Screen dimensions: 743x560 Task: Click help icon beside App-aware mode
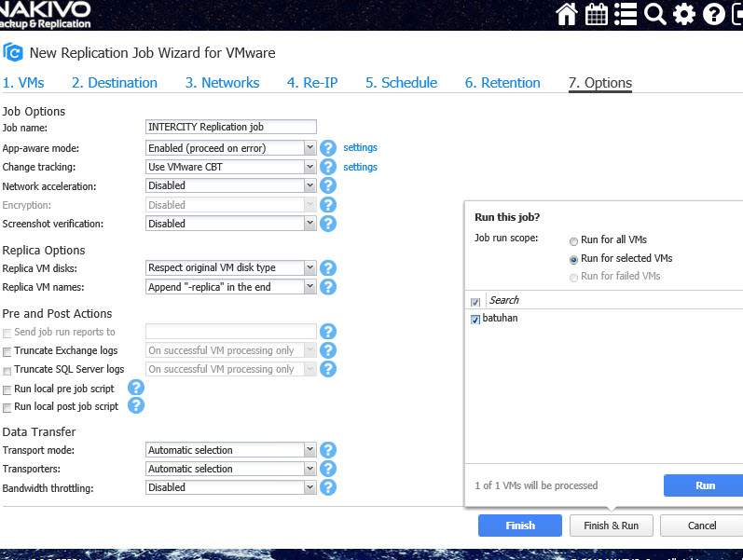click(328, 148)
